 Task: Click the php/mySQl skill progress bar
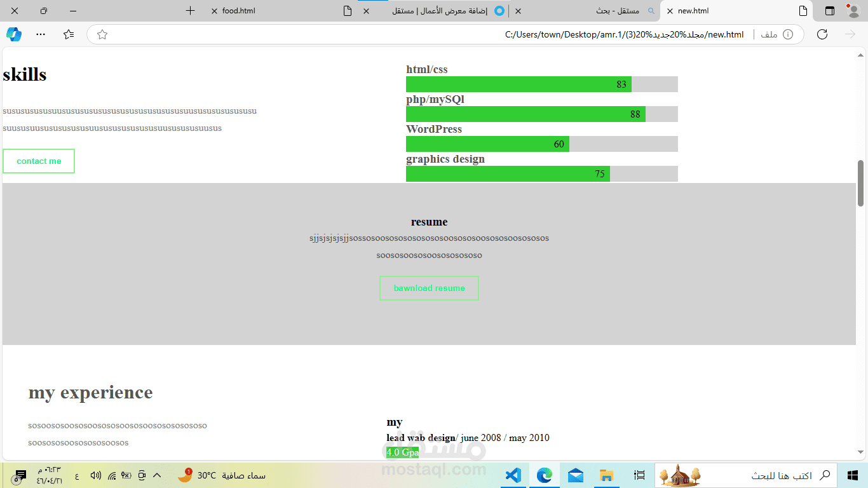point(542,114)
